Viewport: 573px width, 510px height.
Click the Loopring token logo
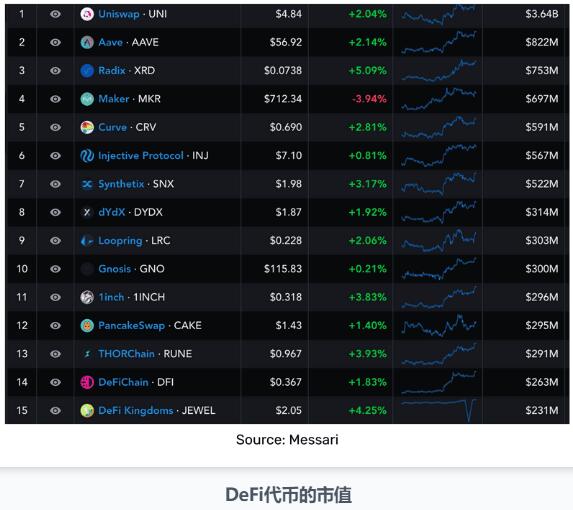[x=87, y=241]
